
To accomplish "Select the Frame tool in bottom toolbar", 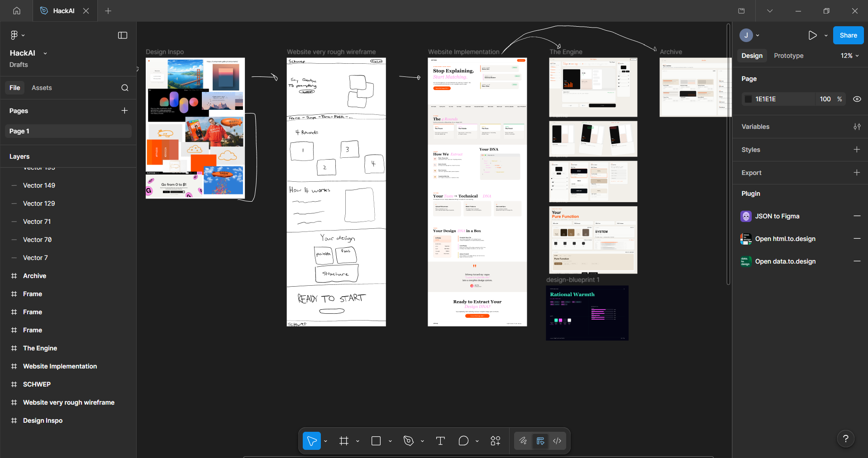I will 344,441.
